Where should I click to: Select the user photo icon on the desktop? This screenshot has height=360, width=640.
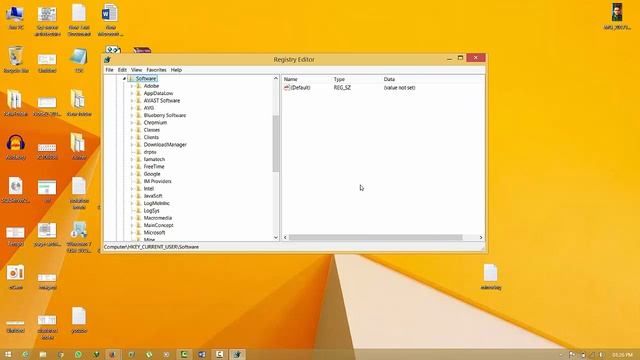click(x=617, y=16)
